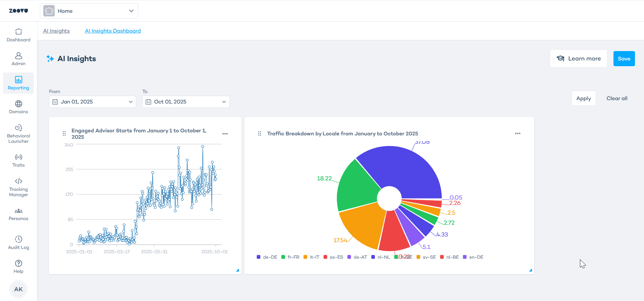Image resolution: width=644 pixels, height=301 pixels.
Task: Switch to the AI Insights tab
Action: tap(56, 31)
